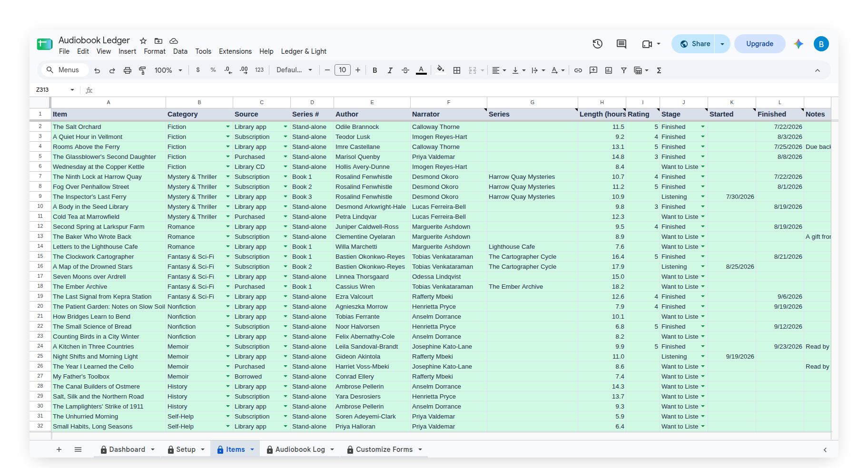Open the Functions sigma menu
868x468 pixels.
pyautogui.click(x=659, y=70)
